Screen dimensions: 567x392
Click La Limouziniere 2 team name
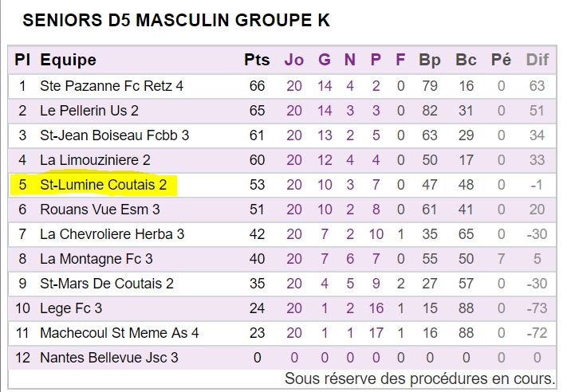point(95,160)
